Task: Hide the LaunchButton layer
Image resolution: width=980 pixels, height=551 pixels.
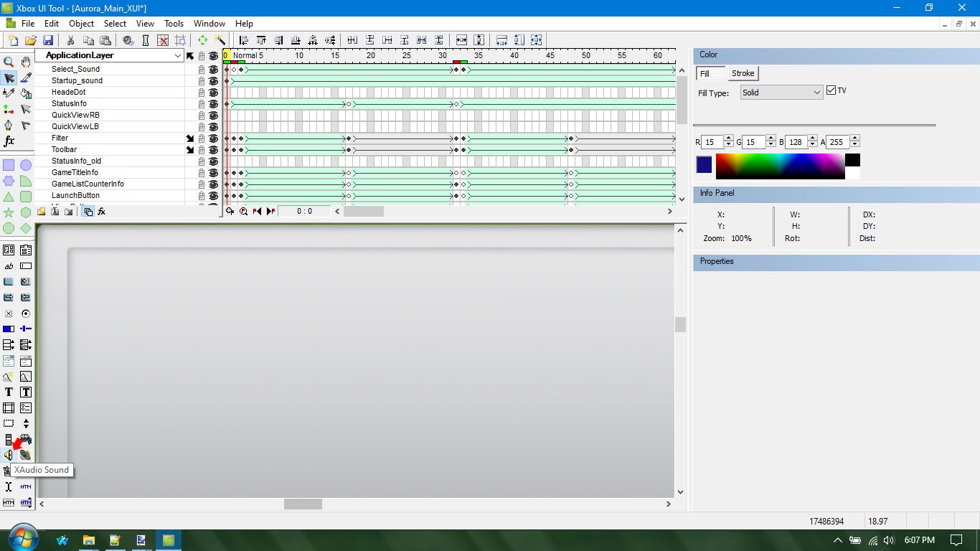Action: 213,195
